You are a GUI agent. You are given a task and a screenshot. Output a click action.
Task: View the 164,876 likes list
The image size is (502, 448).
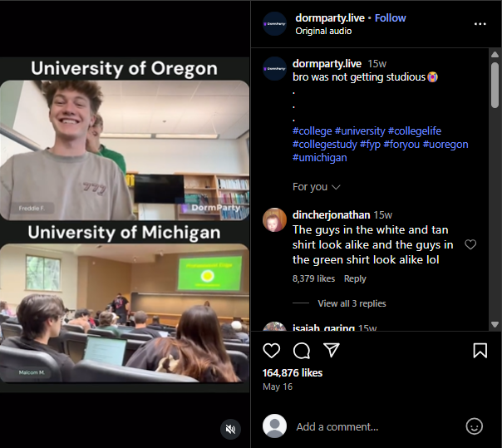(x=293, y=372)
